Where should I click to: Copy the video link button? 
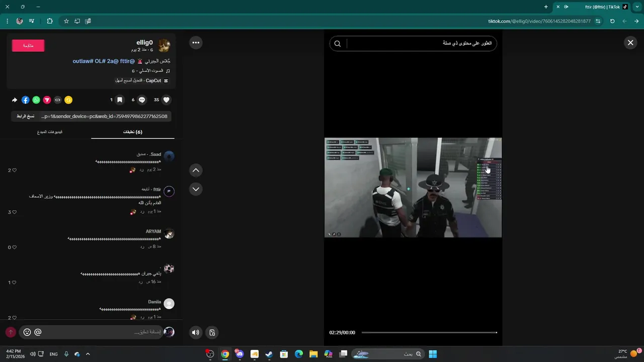[x=26, y=116]
